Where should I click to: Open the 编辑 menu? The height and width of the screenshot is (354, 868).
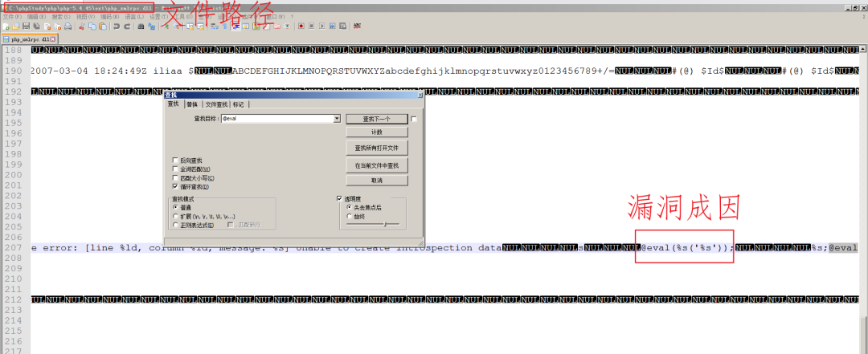coord(36,17)
